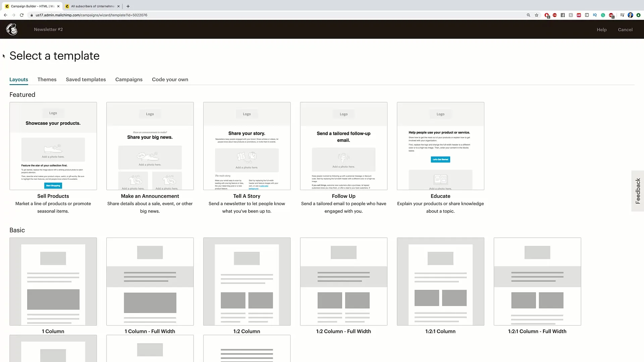Click the Tell A Story title text

[x=247, y=196]
